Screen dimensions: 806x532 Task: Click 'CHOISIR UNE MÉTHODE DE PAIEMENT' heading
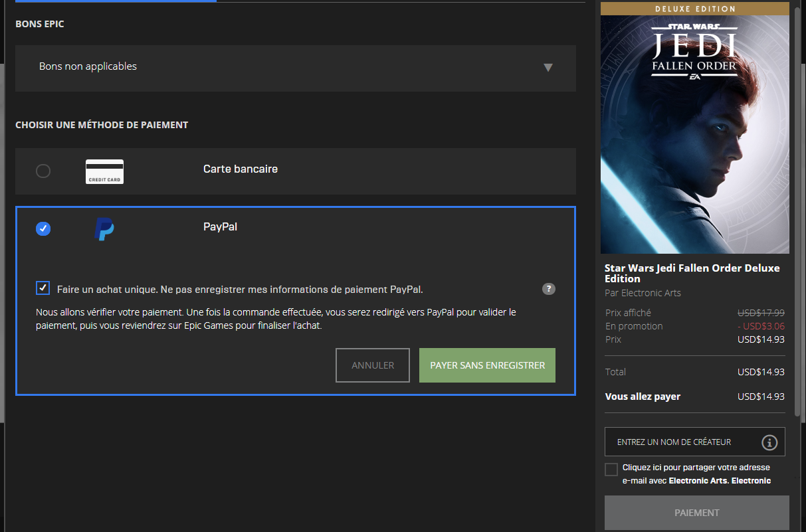[x=102, y=125]
